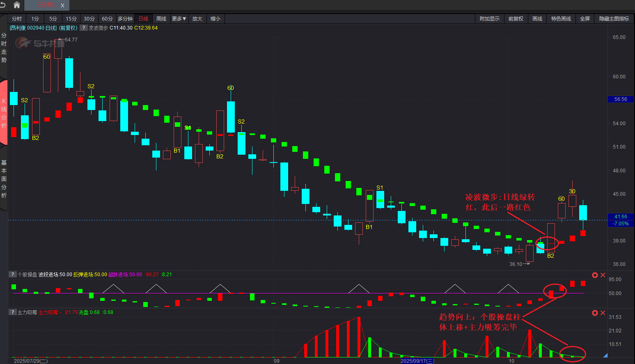Select the 分时走势 side tab

[x=4, y=48]
